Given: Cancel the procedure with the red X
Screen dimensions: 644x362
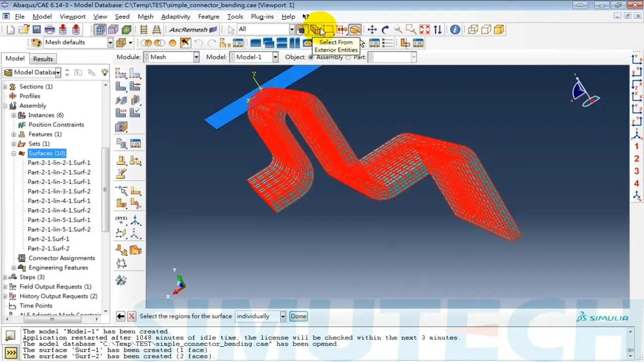Looking at the screenshot, I should (x=132, y=316).
